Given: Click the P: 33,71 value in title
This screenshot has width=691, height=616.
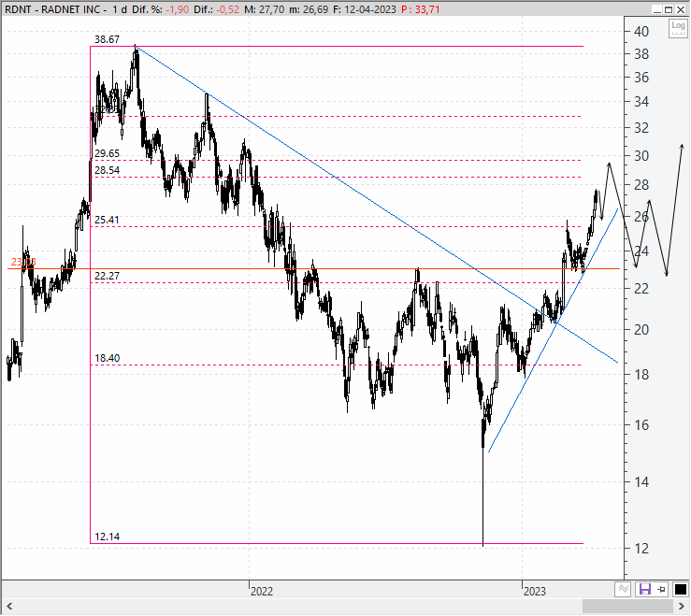Looking at the screenshot, I should [421, 9].
